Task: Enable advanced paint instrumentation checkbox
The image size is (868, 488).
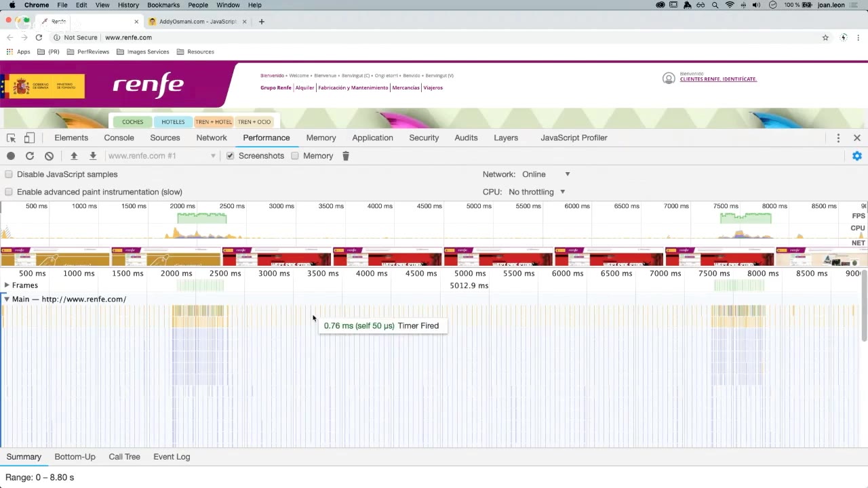Action: click(9, 192)
